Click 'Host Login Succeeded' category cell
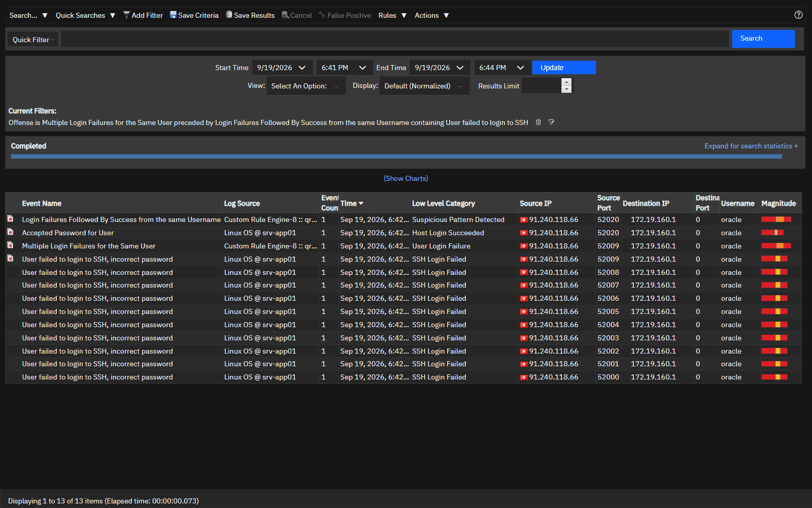This screenshot has height=508, width=812. pos(448,233)
